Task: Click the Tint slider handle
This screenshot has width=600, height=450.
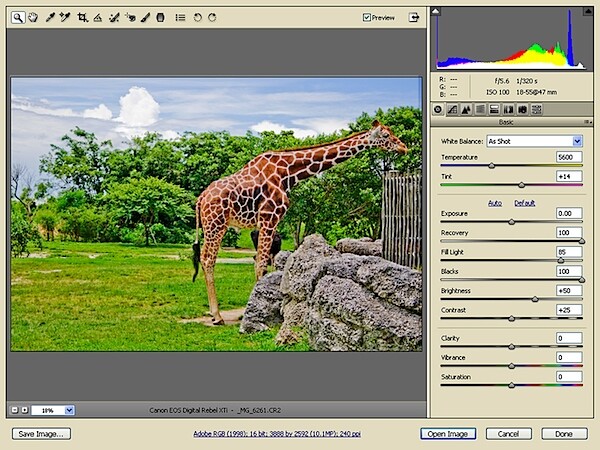Action: (521, 185)
